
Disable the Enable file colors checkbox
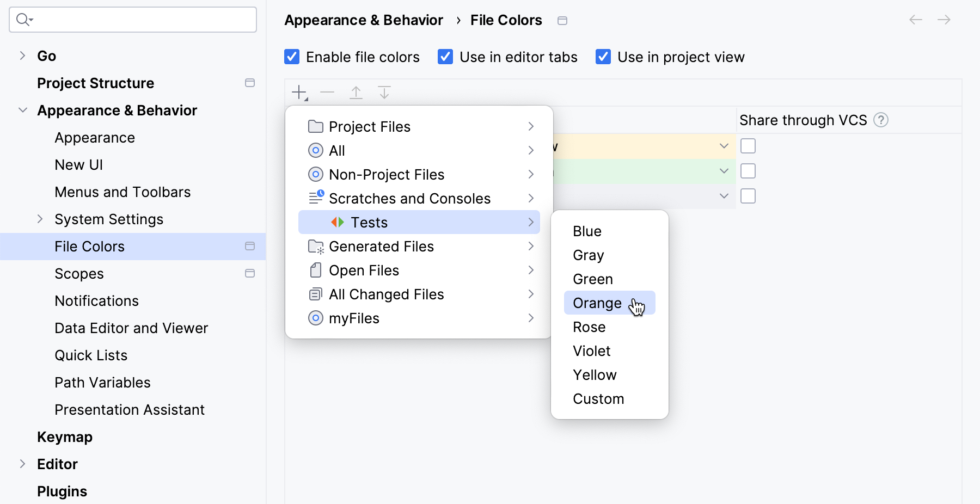pyautogui.click(x=292, y=57)
